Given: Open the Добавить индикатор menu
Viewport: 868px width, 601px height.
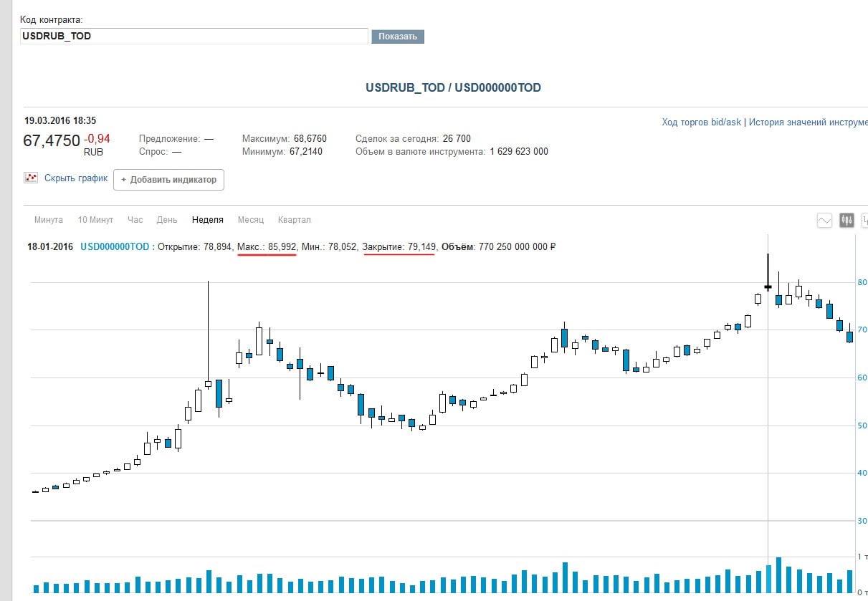Looking at the screenshot, I should tap(169, 180).
